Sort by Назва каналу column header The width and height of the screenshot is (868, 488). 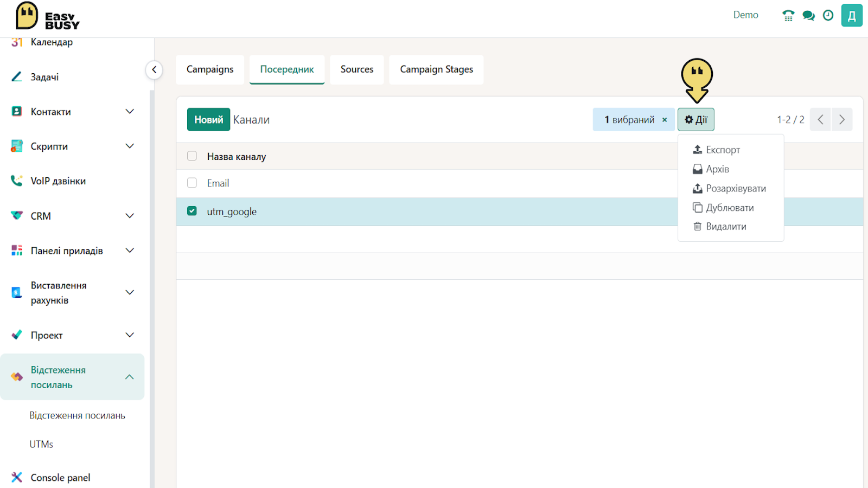tap(237, 157)
